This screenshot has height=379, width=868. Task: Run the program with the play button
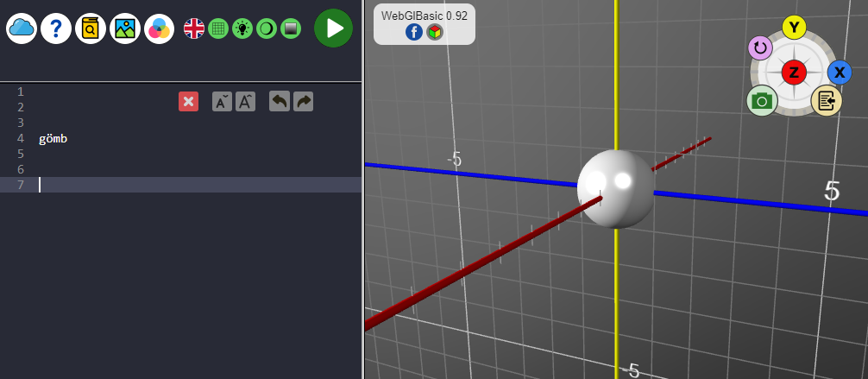click(333, 28)
